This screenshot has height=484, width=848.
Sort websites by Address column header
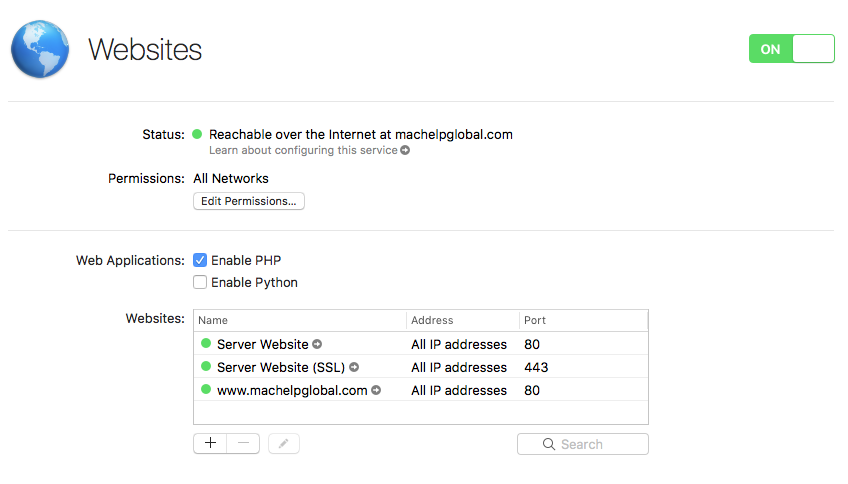pyautogui.click(x=461, y=320)
